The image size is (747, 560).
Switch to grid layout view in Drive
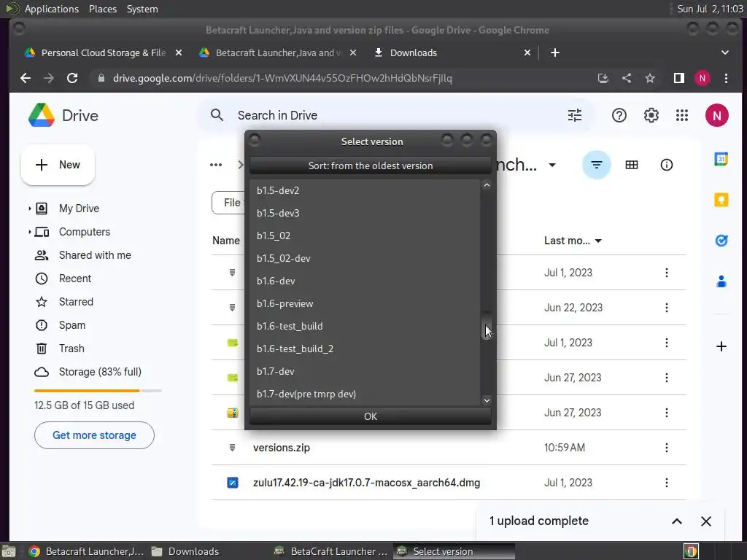click(631, 165)
